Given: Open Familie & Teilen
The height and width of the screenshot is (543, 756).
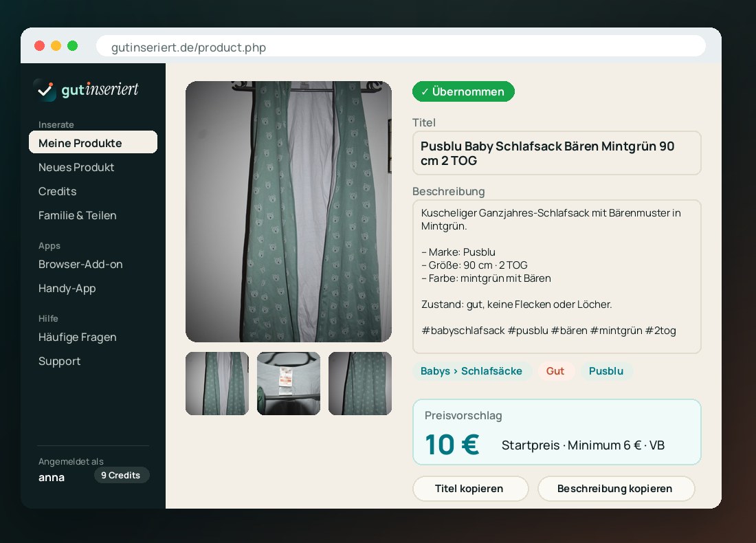Looking at the screenshot, I should [77, 216].
